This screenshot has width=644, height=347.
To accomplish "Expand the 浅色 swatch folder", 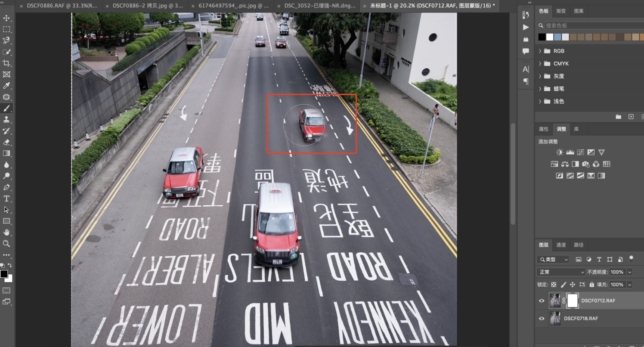I will tap(540, 101).
